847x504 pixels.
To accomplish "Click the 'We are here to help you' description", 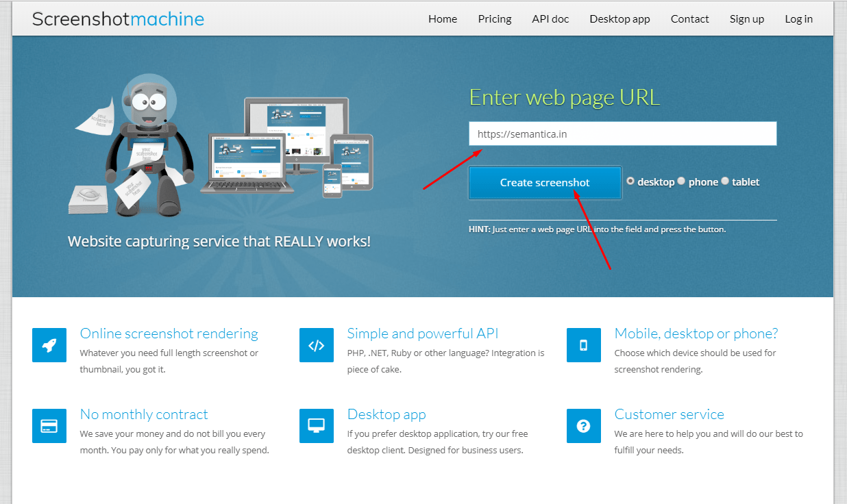I will click(x=709, y=442).
